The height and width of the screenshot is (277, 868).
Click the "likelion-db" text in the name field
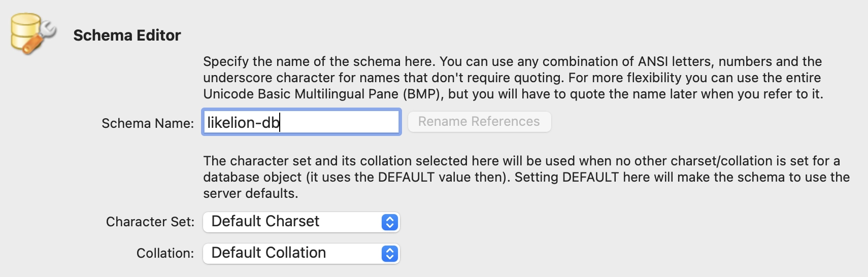[x=243, y=123]
